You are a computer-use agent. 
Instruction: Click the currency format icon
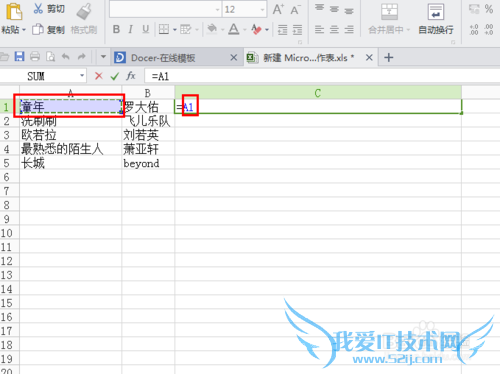point(474,9)
